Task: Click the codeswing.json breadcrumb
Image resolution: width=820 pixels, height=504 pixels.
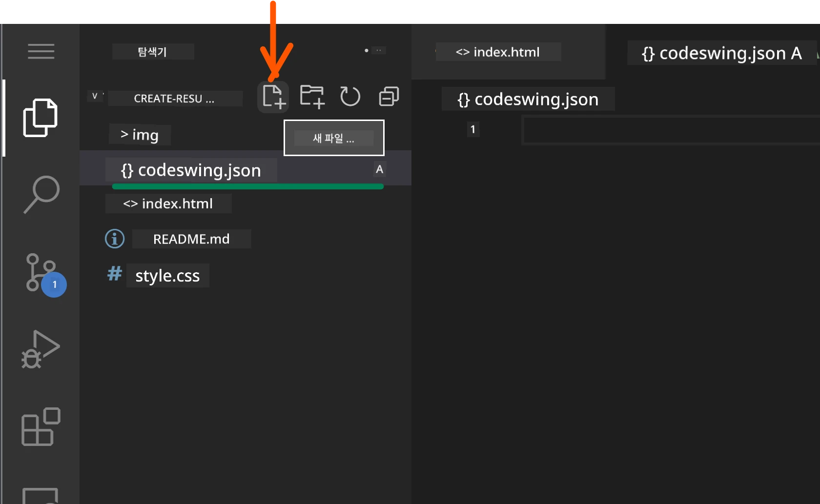Action: (528, 100)
